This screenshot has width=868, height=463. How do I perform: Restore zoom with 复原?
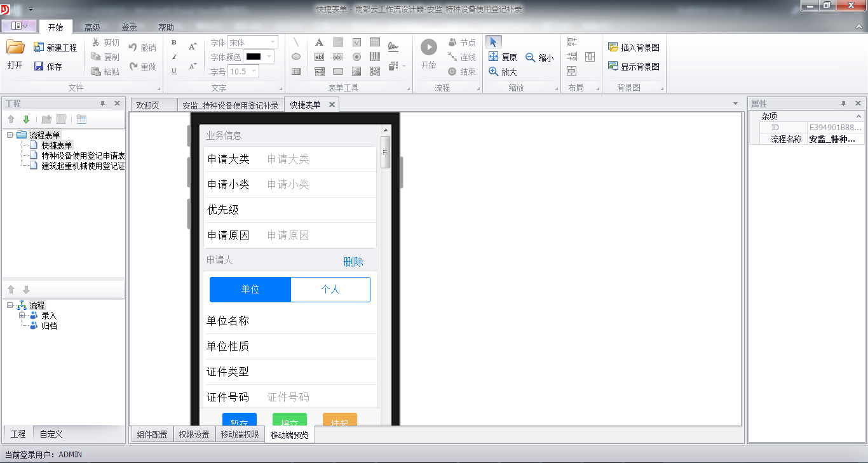(x=502, y=57)
